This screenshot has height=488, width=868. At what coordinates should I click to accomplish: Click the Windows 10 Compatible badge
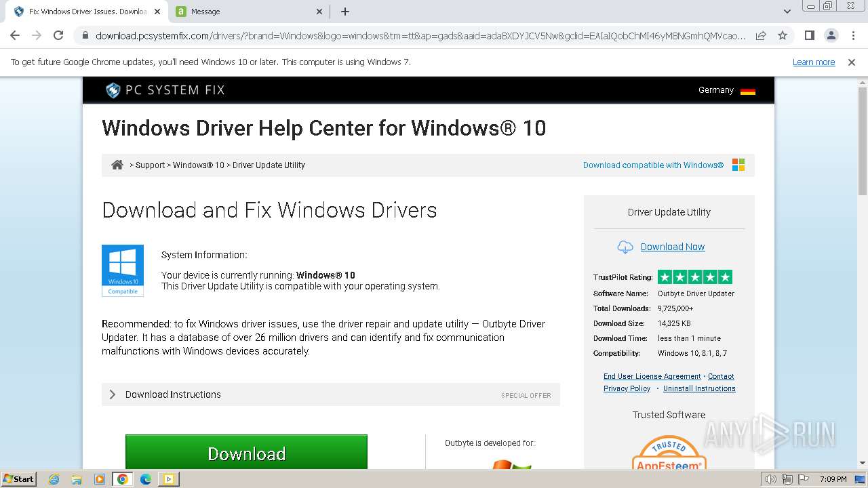123,270
